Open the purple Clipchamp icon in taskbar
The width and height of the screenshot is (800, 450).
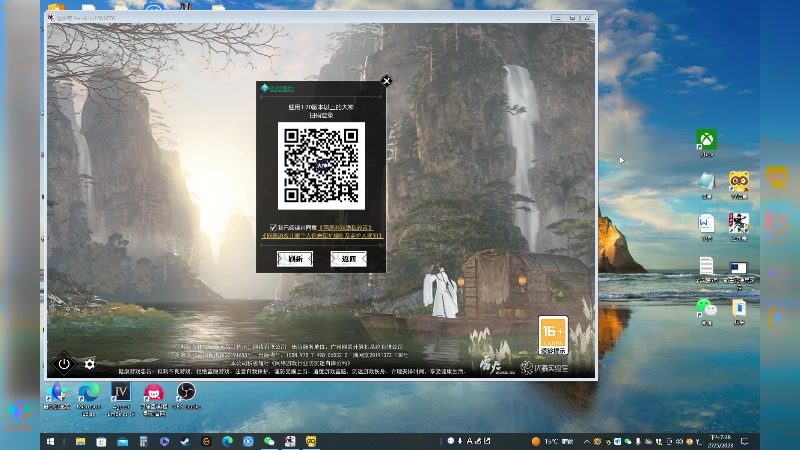tap(164, 441)
